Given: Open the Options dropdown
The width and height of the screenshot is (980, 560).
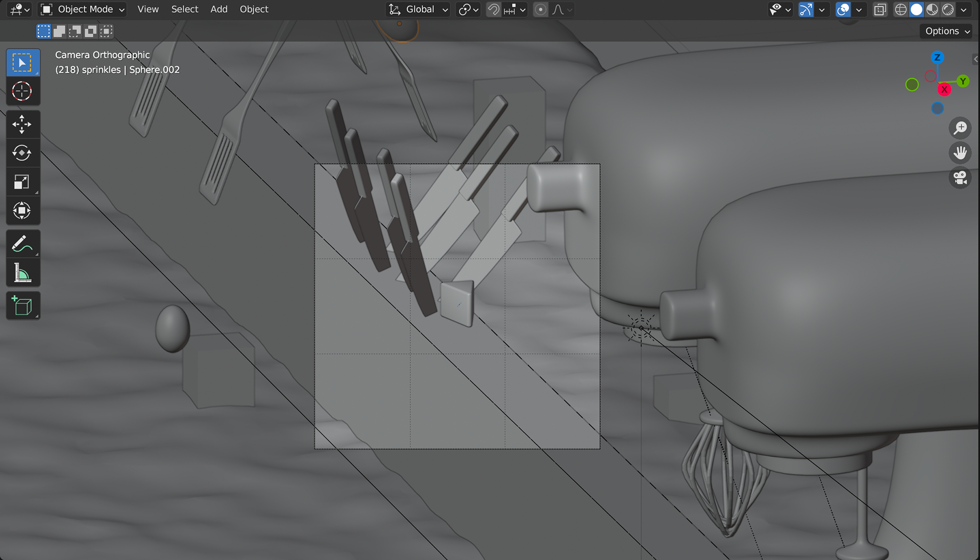Looking at the screenshot, I should coord(947,31).
